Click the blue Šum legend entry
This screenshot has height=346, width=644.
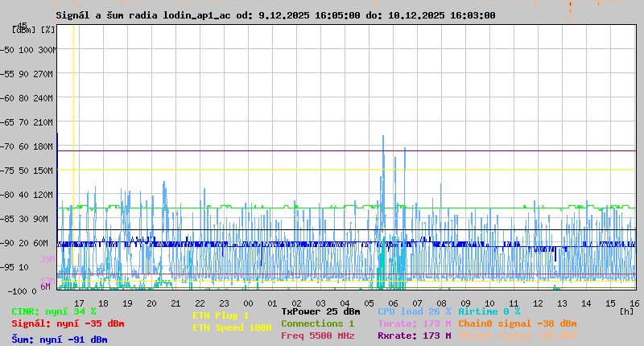60,340
